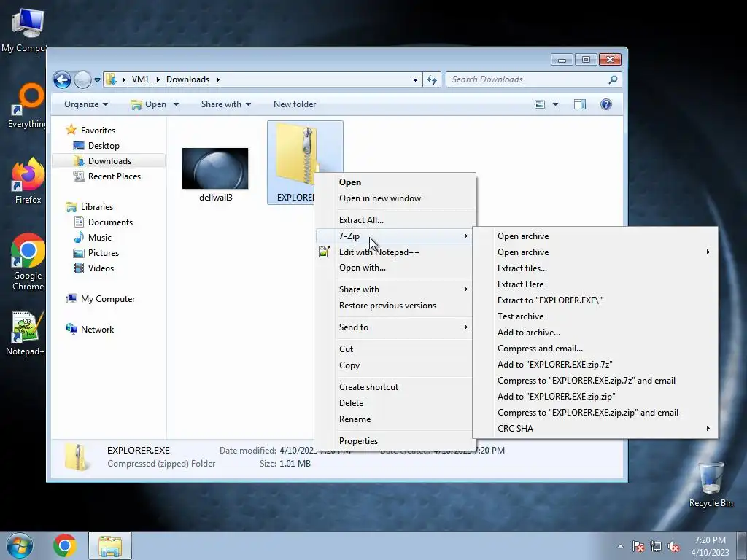Expand the address bar history dropdown

coord(415,80)
